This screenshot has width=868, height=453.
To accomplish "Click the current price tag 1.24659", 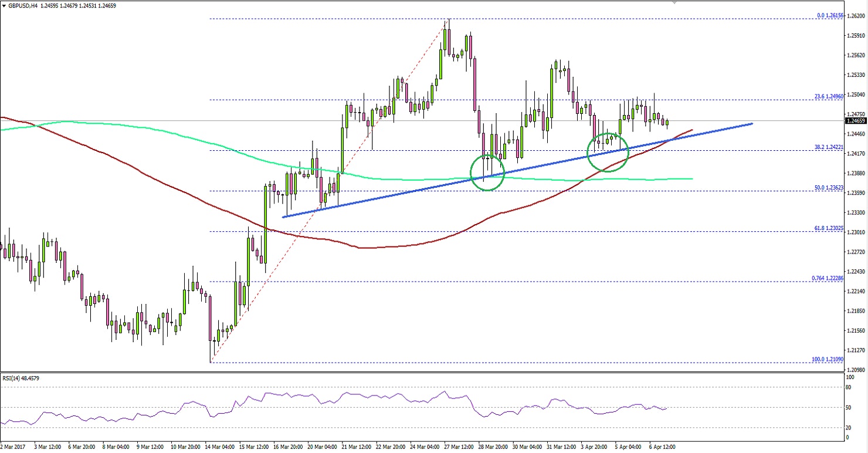I will pos(856,120).
